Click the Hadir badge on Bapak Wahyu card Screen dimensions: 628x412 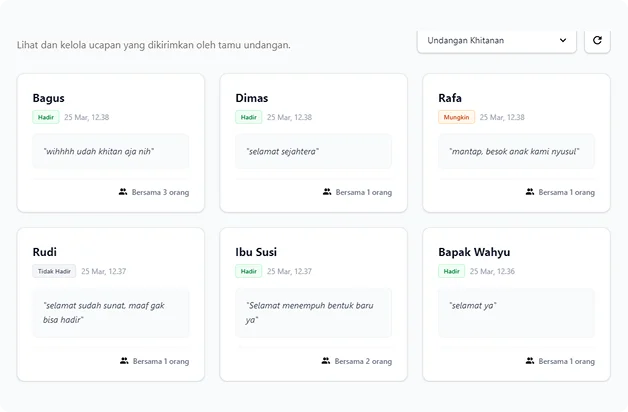click(451, 271)
